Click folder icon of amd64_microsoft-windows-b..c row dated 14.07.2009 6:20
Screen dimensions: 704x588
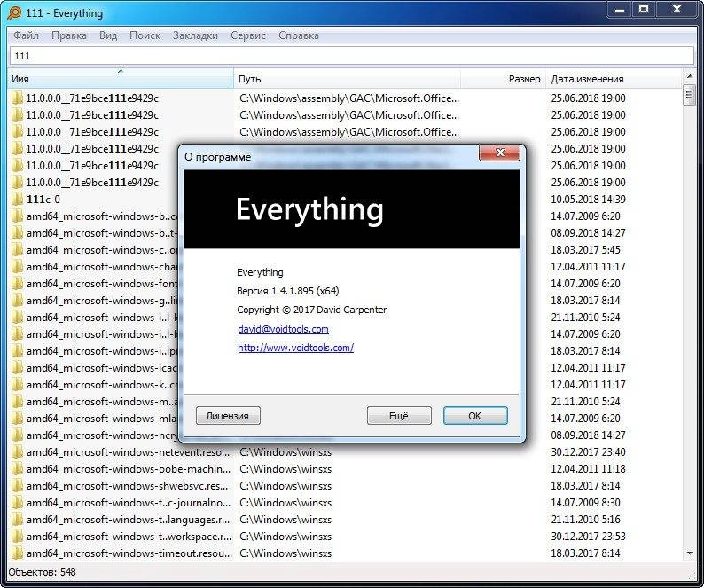click(17, 216)
